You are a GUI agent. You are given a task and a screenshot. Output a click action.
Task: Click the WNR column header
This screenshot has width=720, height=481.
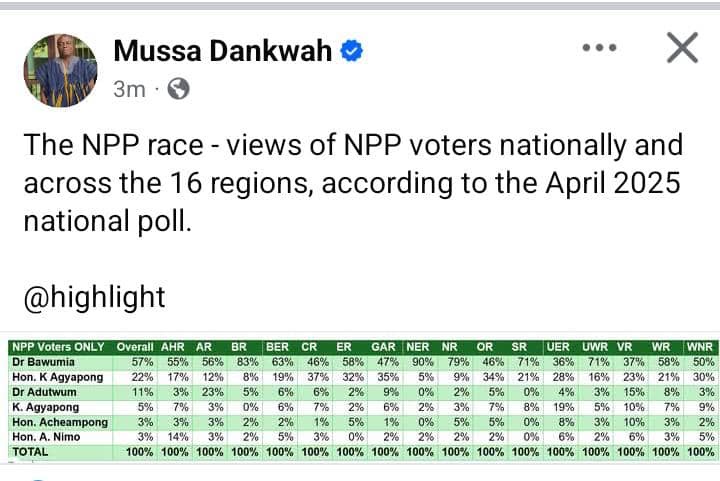point(699,347)
